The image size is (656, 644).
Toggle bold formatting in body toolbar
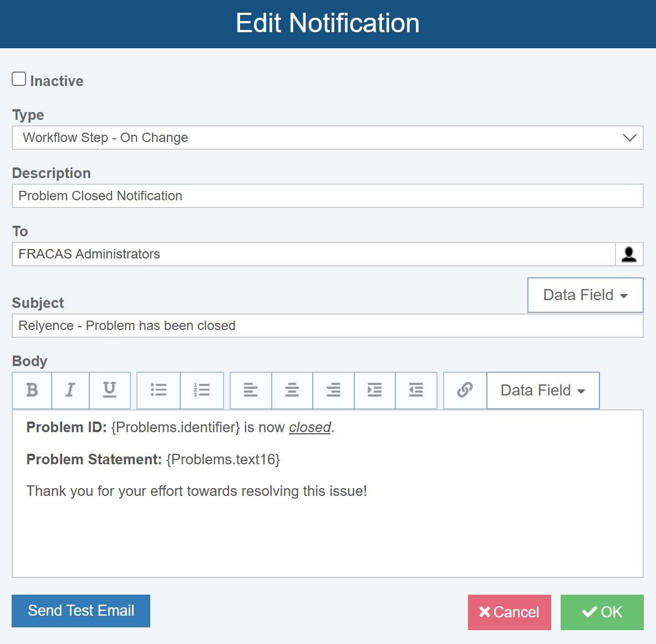click(32, 391)
